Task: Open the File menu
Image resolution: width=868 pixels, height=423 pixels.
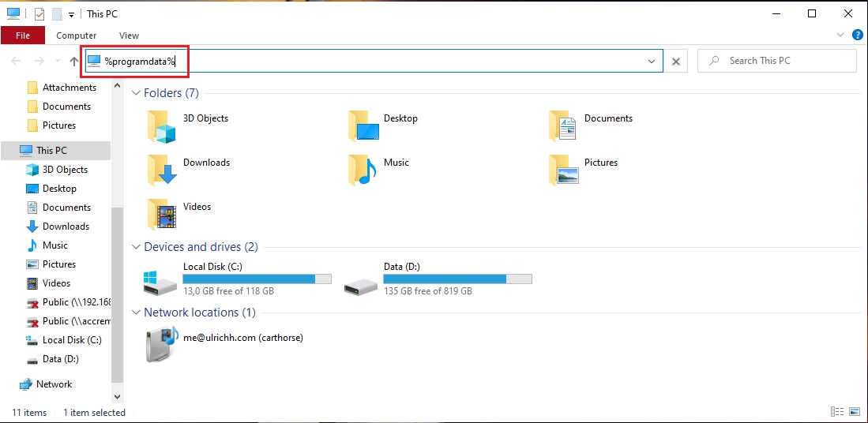Action: (23, 36)
